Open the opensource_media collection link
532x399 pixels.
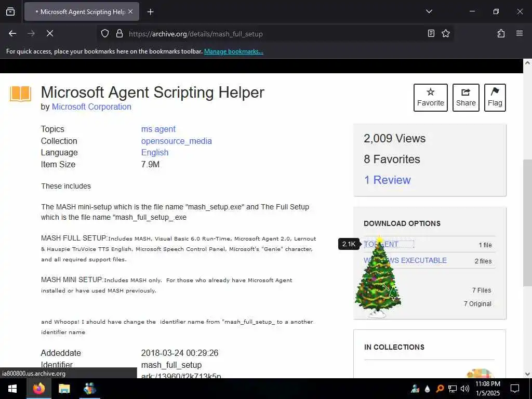pos(177,141)
